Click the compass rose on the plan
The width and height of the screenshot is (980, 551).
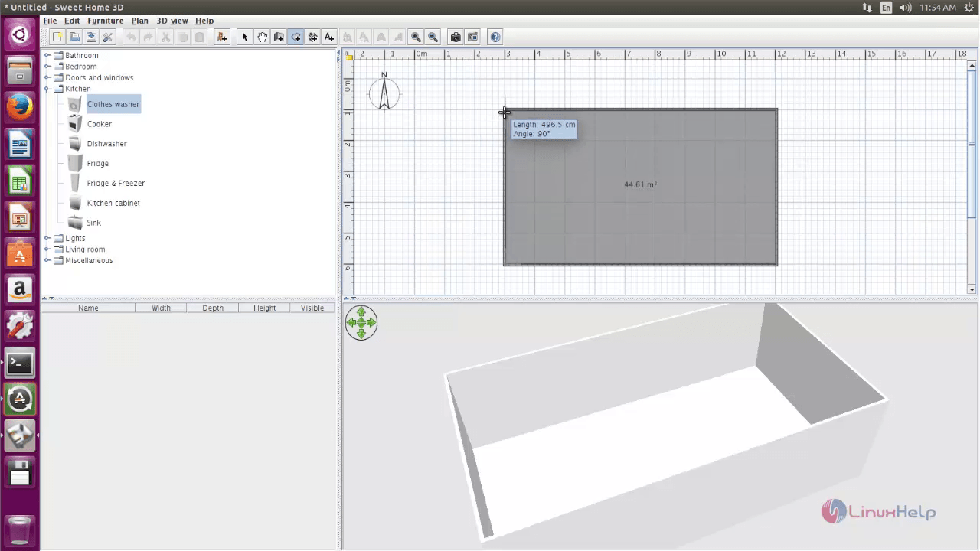(384, 93)
